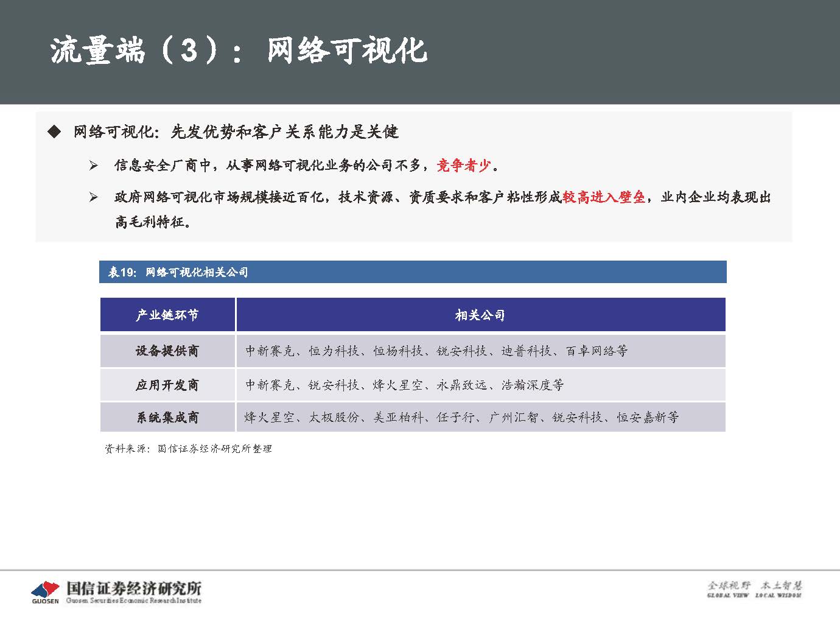Image resolution: width=840 pixels, height=621 pixels.
Task: Click the second arrow bullet marker
Action: 93,195
